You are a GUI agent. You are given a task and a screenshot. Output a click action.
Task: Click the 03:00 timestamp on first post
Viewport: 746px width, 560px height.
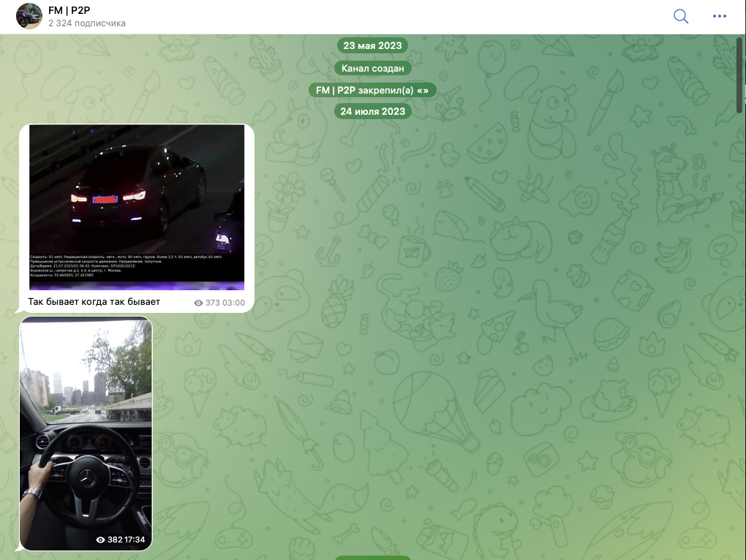pos(234,303)
